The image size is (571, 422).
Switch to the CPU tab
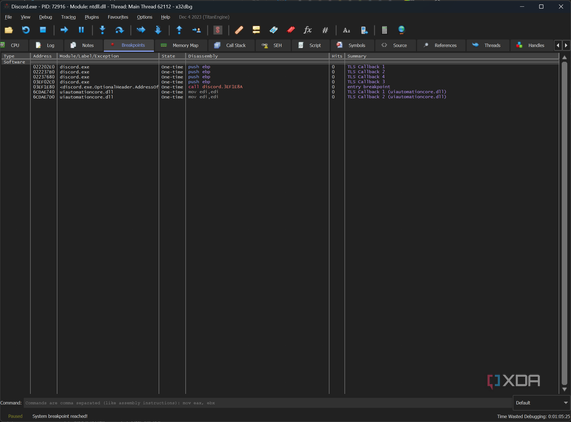(x=13, y=45)
